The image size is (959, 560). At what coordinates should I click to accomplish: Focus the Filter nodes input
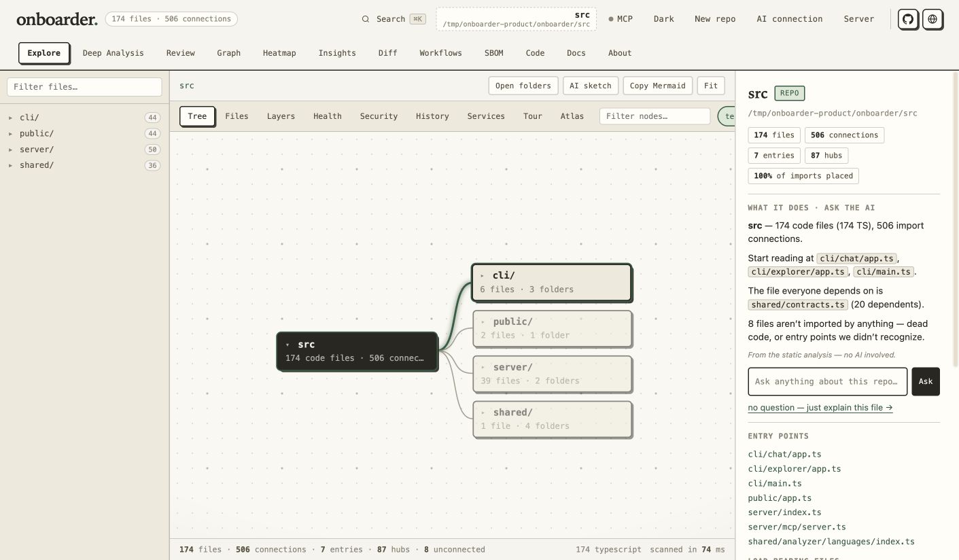coord(655,116)
